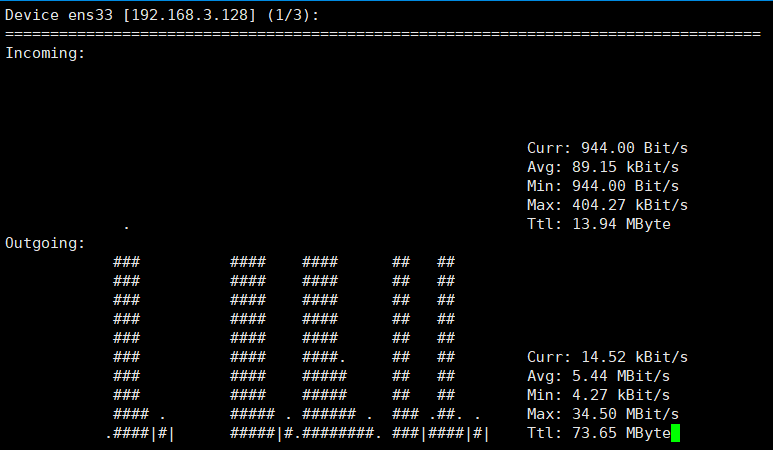This screenshot has width=773, height=450.
Task: Click the incoming Curr 944.00 Bit/s value
Action: (x=634, y=148)
